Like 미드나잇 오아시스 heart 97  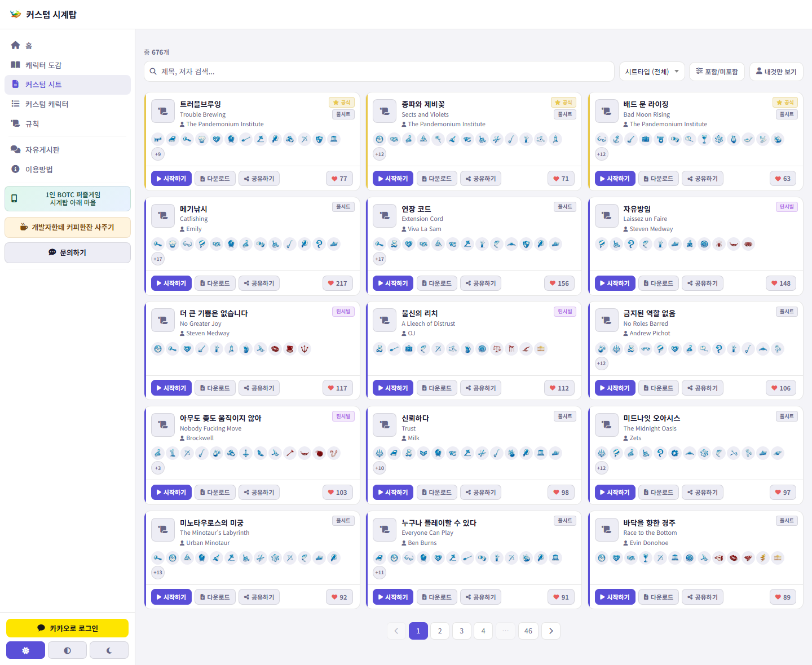coord(783,493)
